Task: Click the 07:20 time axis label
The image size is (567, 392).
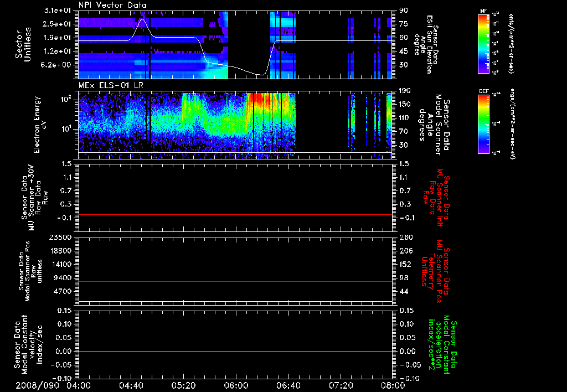Action: (x=341, y=386)
